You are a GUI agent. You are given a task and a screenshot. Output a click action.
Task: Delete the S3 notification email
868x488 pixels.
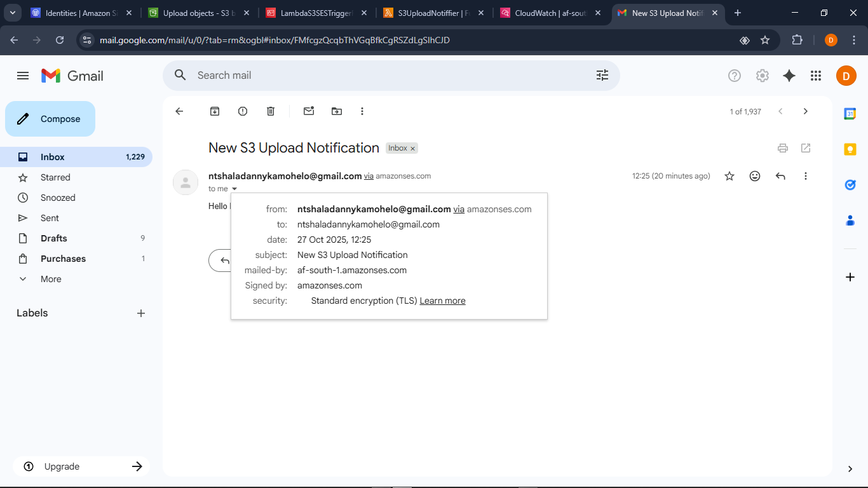pyautogui.click(x=270, y=111)
